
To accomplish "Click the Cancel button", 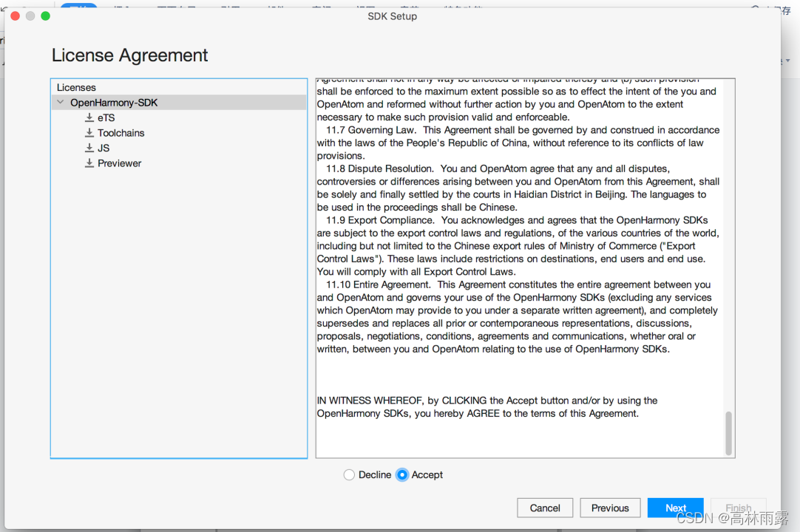I will click(x=545, y=508).
